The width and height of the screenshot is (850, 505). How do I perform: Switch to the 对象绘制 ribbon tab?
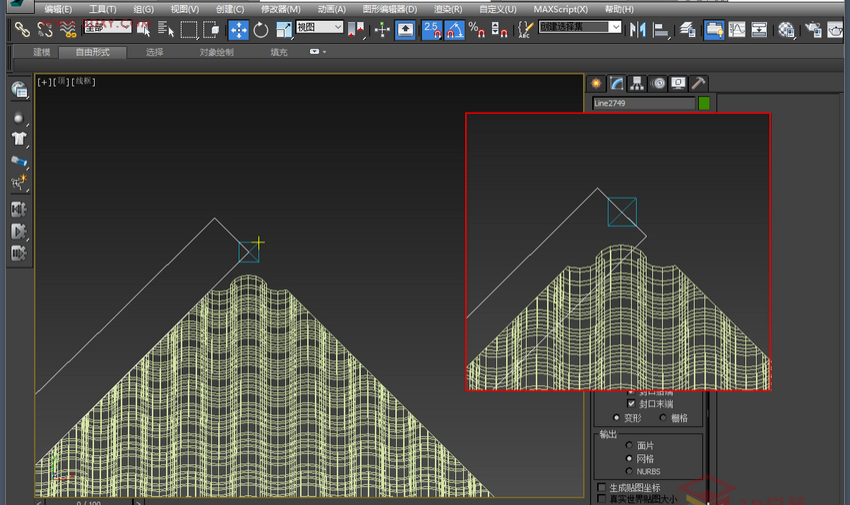click(x=216, y=52)
